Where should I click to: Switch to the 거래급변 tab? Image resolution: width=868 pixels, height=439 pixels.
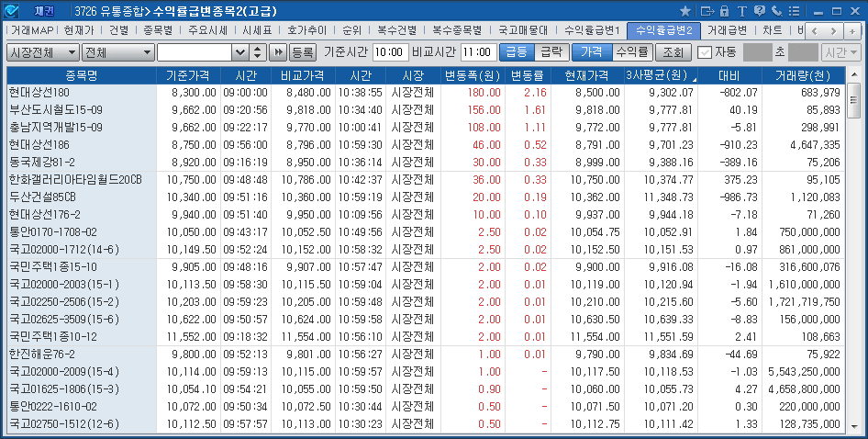(727, 30)
